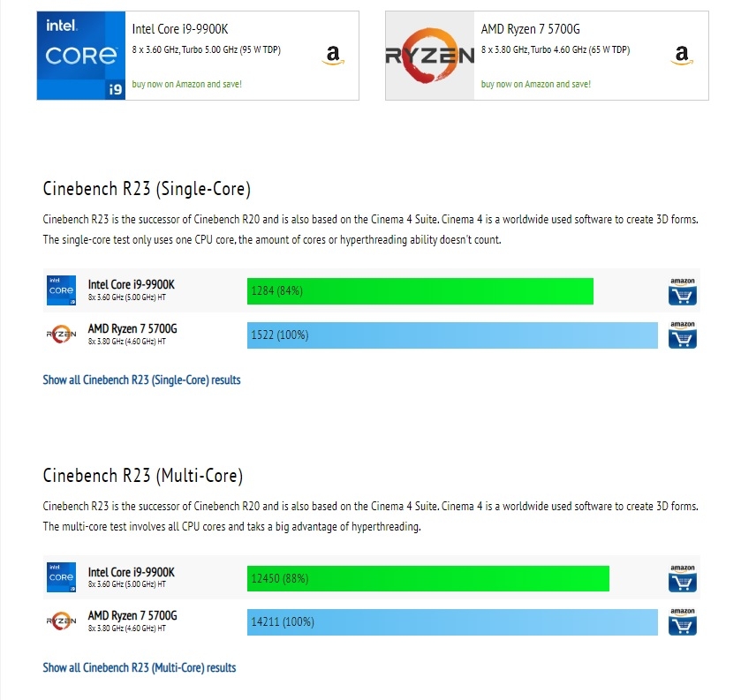Click Ryzen card's "buy now on Amazon" link
The image size is (741, 700).
pyautogui.click(x=535, y=84)
